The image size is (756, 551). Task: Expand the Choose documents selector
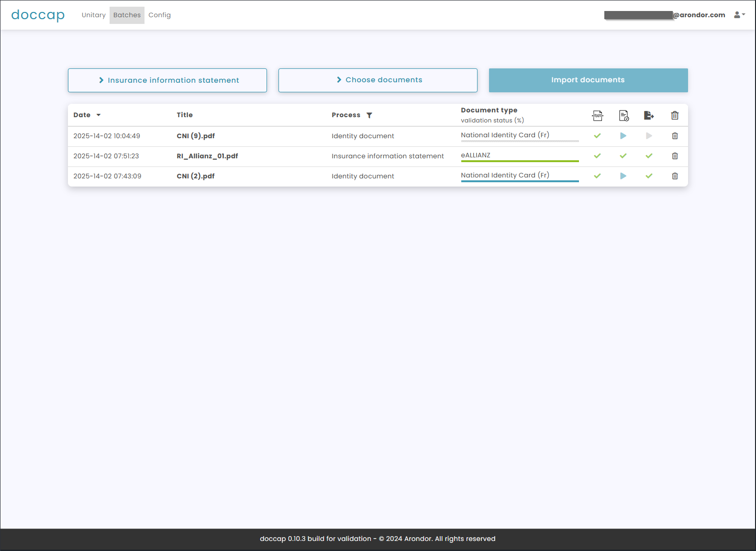pos(378,80)
